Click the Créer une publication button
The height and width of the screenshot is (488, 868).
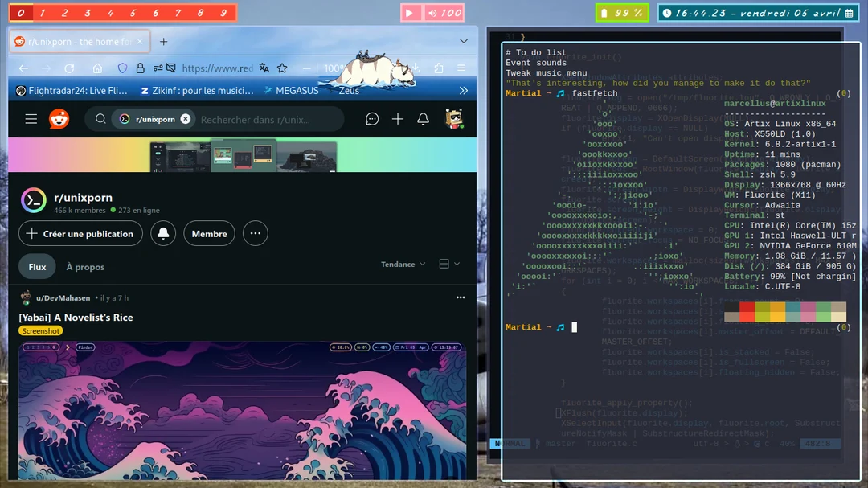[80, 234]
